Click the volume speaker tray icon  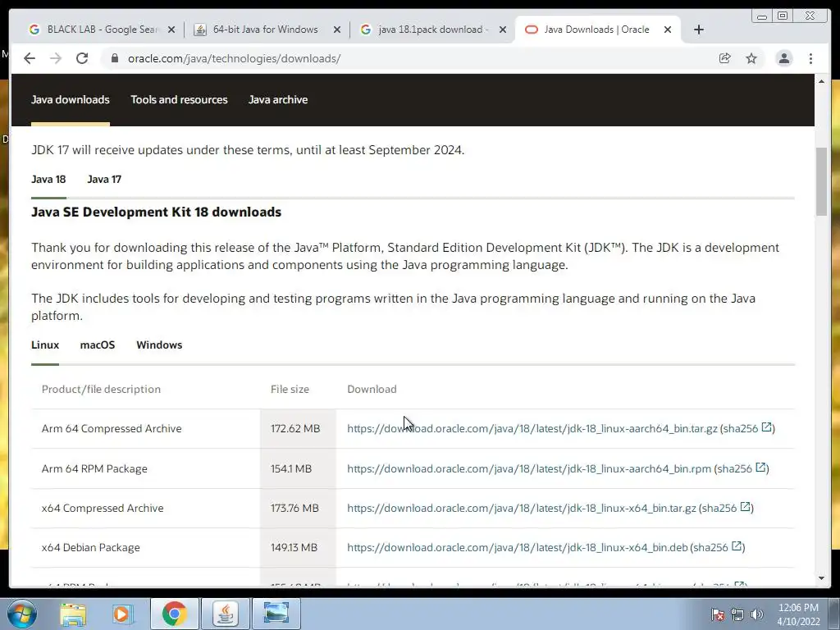coord(757,614)
